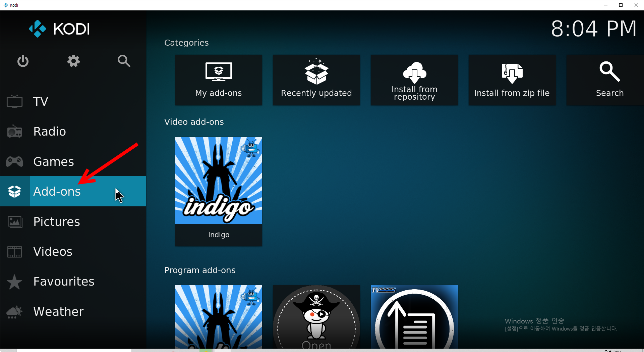Open the TV menu item
644x352 pixels.
[73, 101]
